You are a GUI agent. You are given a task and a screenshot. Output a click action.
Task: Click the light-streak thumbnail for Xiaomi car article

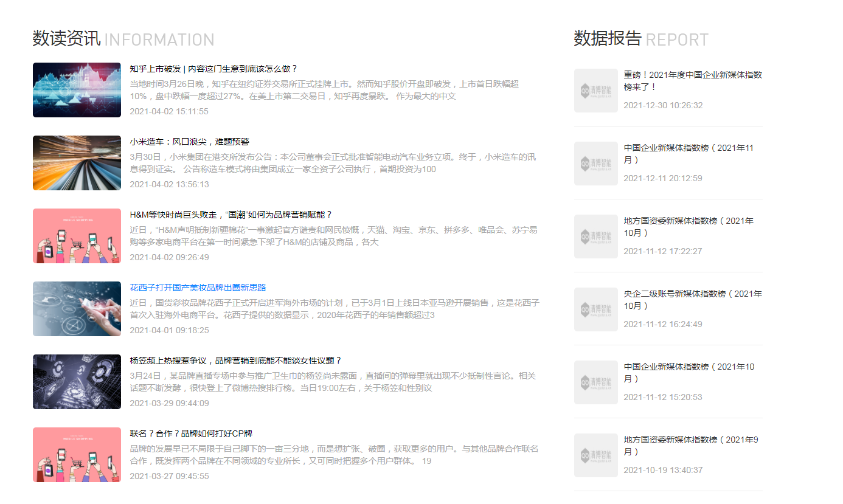coord(77,163)
